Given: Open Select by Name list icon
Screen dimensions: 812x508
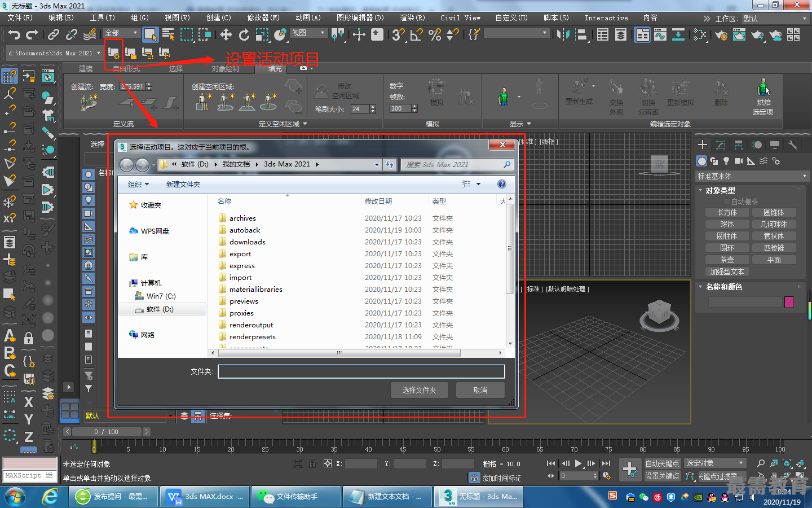Looking at the screenshot, I should pyautogui.click(x=168, y=35).
